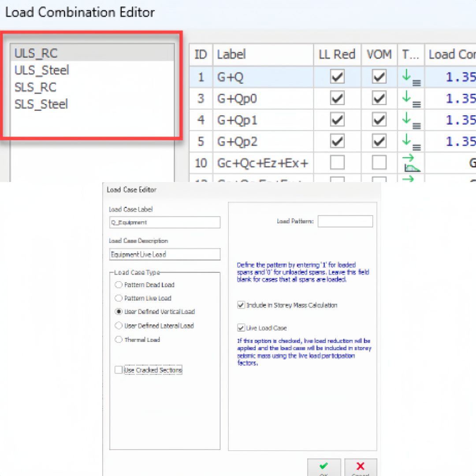Click the Load Pattern input field
Screen dimensions: 476x476
345,221
